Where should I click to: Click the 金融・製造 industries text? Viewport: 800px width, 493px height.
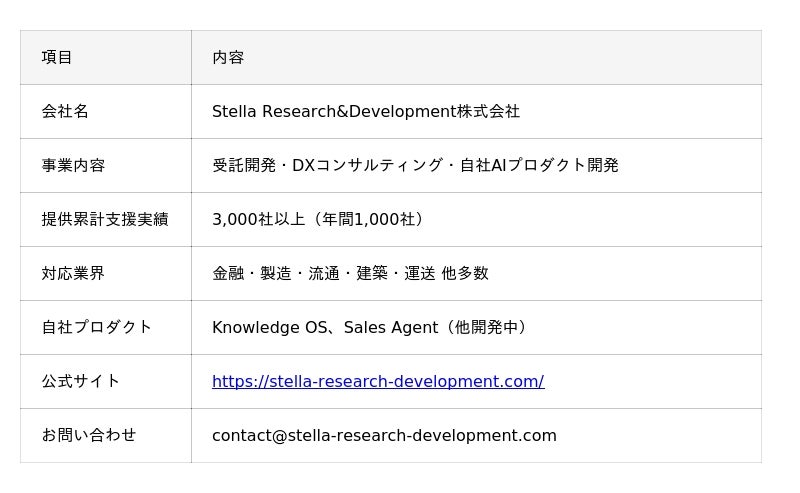[252, 273]
